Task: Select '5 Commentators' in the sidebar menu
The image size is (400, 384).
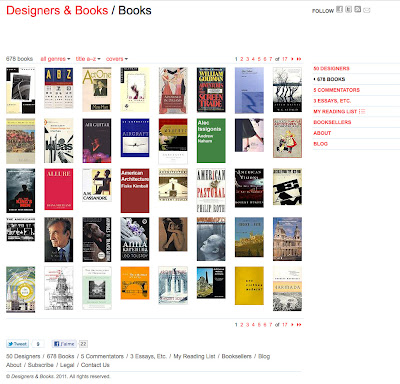Action: pyautogui.click(x=336, y=90)
